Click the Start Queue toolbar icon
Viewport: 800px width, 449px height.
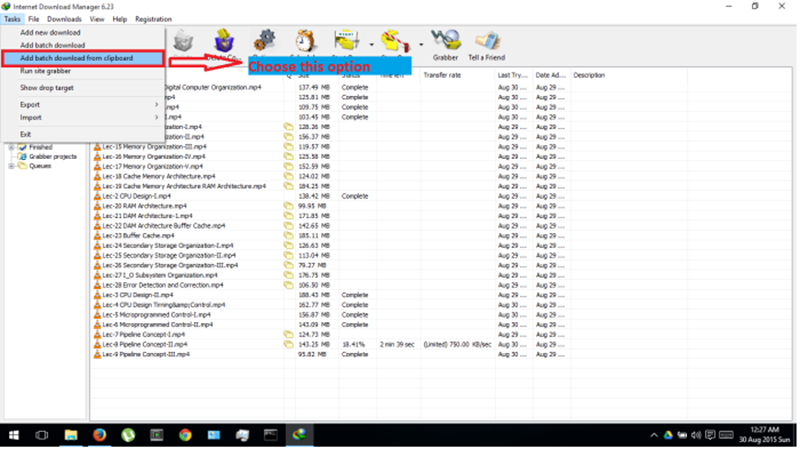coord(347,41)
